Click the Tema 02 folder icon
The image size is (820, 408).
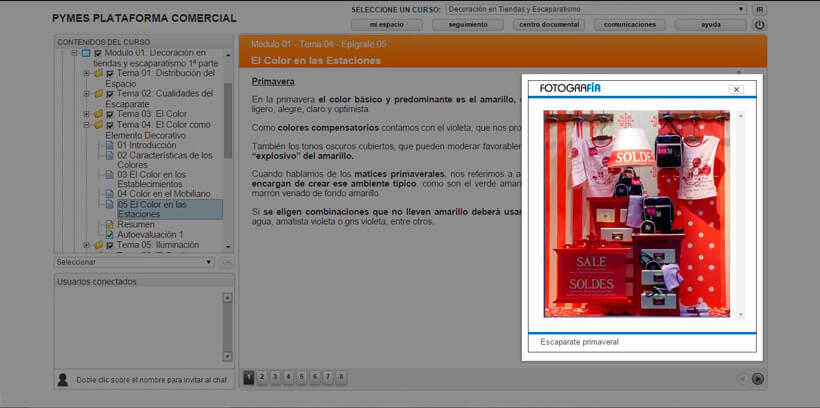click(98, 94)
